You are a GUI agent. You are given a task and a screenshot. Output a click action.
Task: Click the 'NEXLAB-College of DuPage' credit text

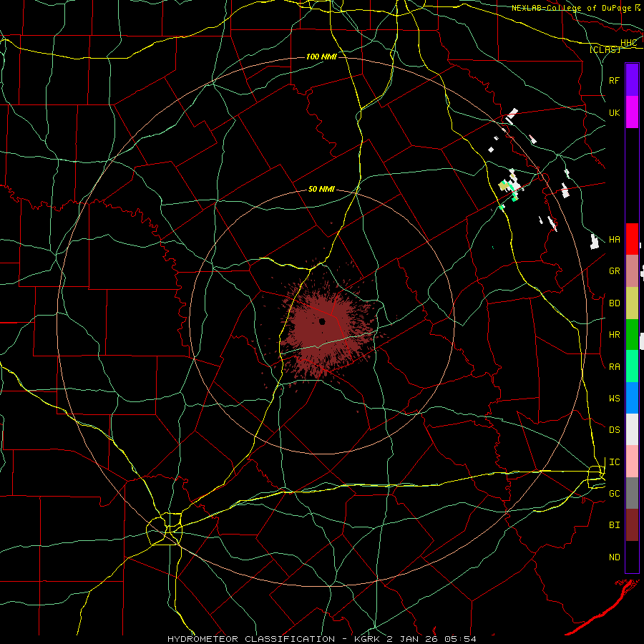coord(571,8)
